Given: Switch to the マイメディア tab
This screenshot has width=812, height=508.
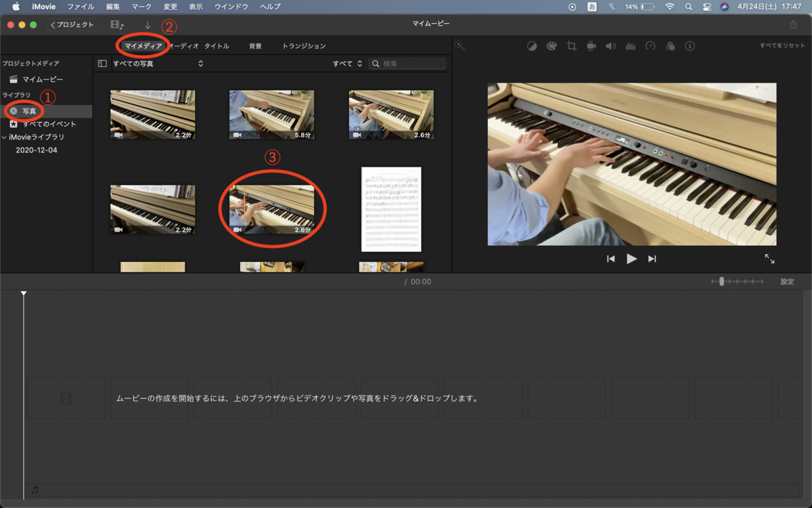Looking at the screenshot, I should (x=143, y=46).
